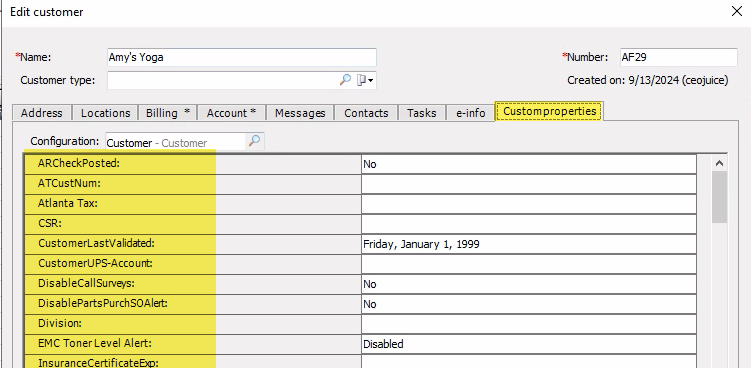Select the CustomerLastValidated label
This screenshot has height=368, width=751.
point(96,243)
